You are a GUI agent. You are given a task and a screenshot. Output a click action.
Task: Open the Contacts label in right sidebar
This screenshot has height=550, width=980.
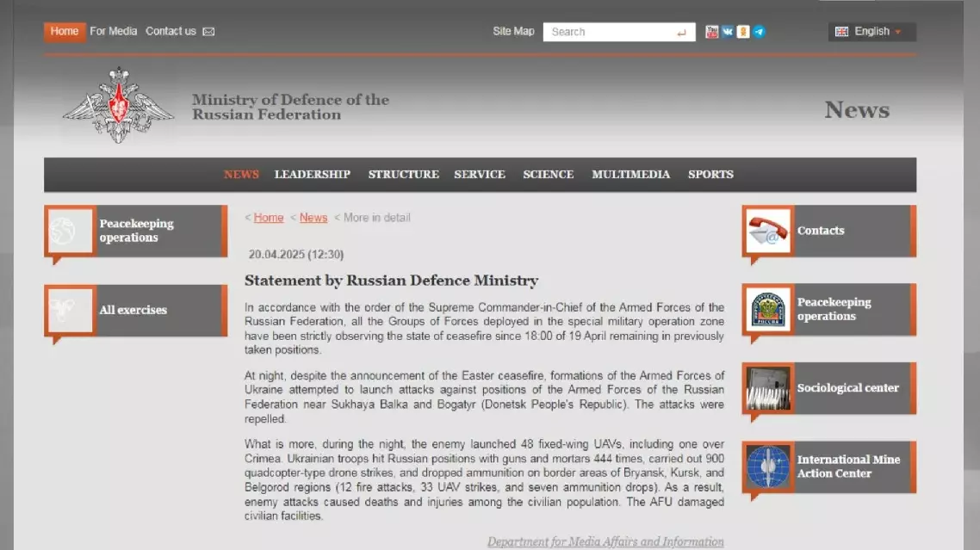[x=821, y=231]
